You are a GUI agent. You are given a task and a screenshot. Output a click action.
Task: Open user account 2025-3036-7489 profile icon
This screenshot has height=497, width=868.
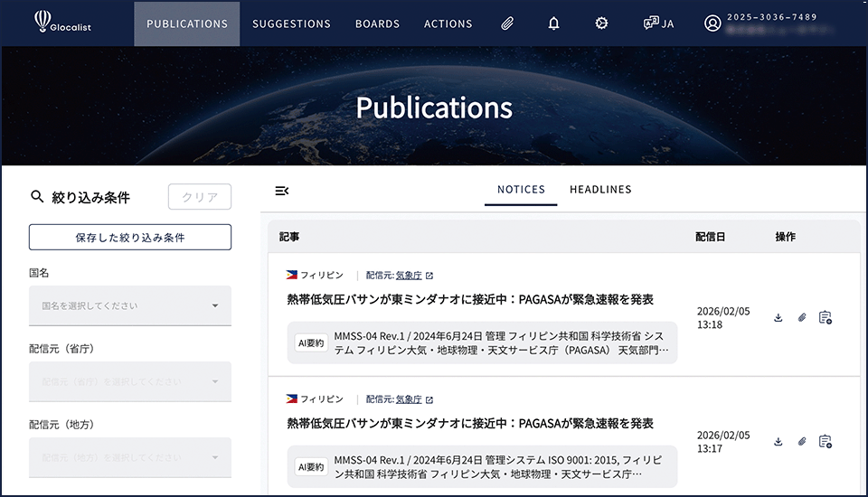click(712, 23)
